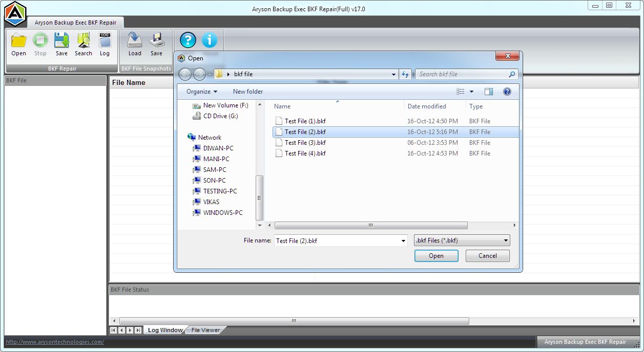This screenshot has width=644, height=352.
Task: Open the Organize dropdown menu
Action: (202, 92)
